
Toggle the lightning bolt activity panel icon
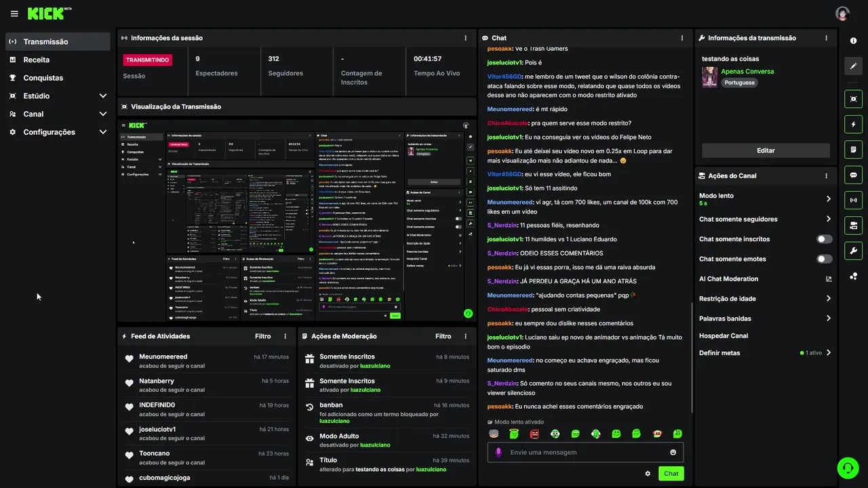pyautogui.click(x=853, y=124)
